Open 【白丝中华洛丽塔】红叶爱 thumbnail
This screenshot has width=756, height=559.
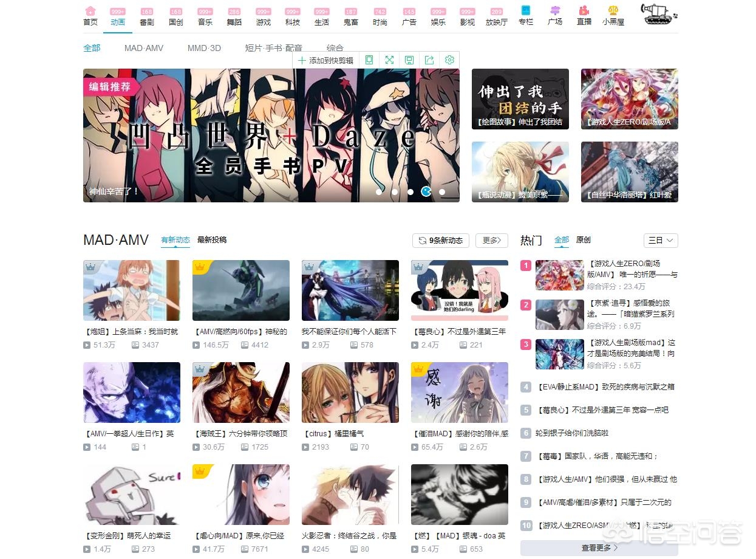[630, 172]
